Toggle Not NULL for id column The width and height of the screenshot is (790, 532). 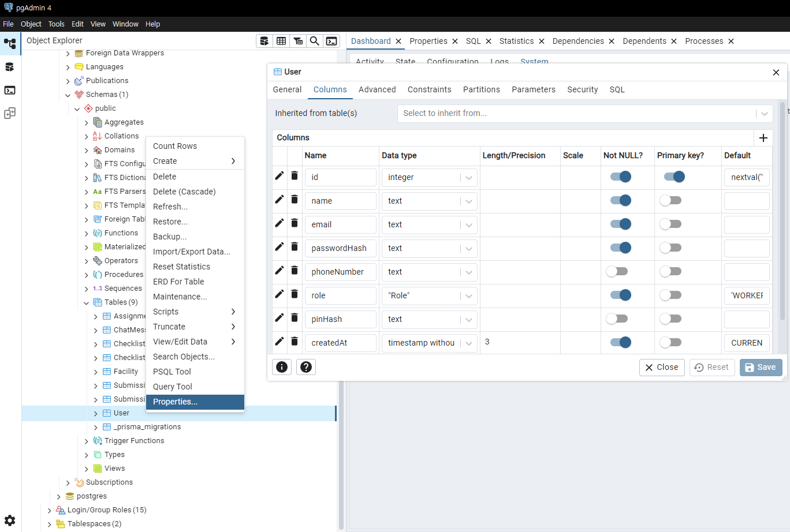click(x=621, y=177)
